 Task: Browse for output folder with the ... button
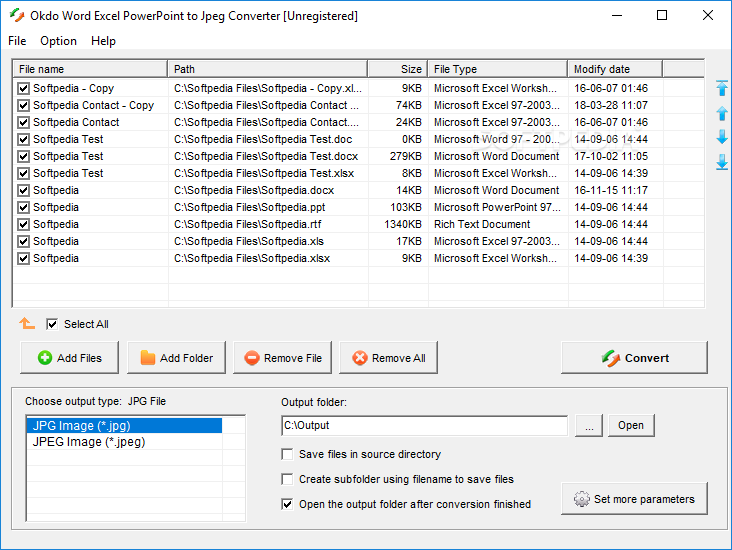589,425
